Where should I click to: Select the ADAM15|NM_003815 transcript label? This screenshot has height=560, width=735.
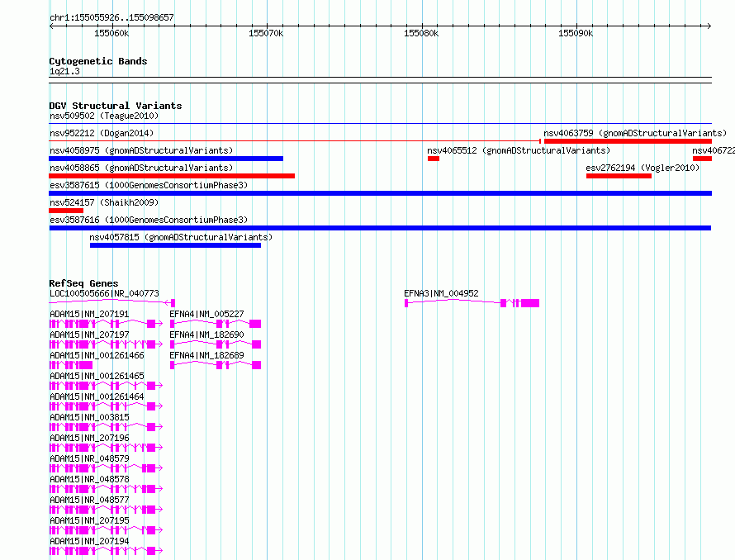(x=89, y=417)
